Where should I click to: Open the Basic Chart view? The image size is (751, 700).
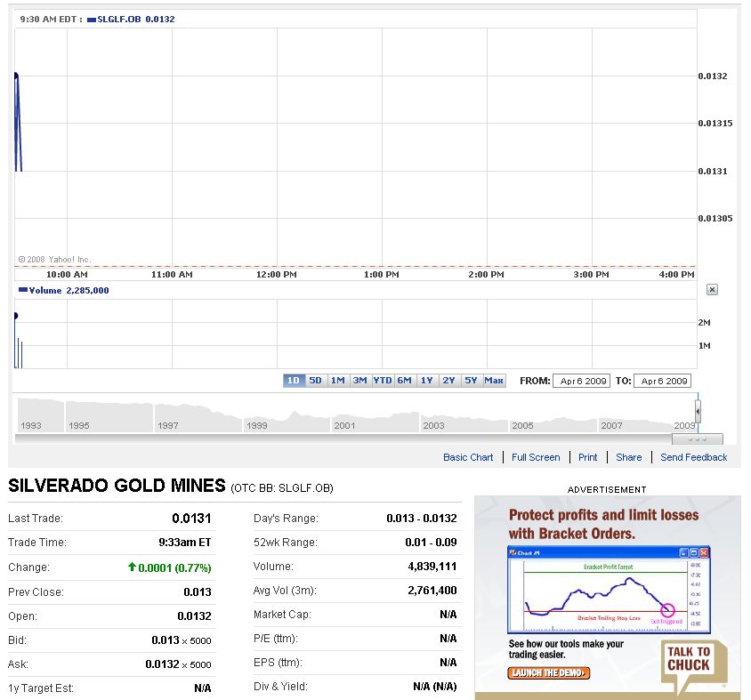(468, 457)
